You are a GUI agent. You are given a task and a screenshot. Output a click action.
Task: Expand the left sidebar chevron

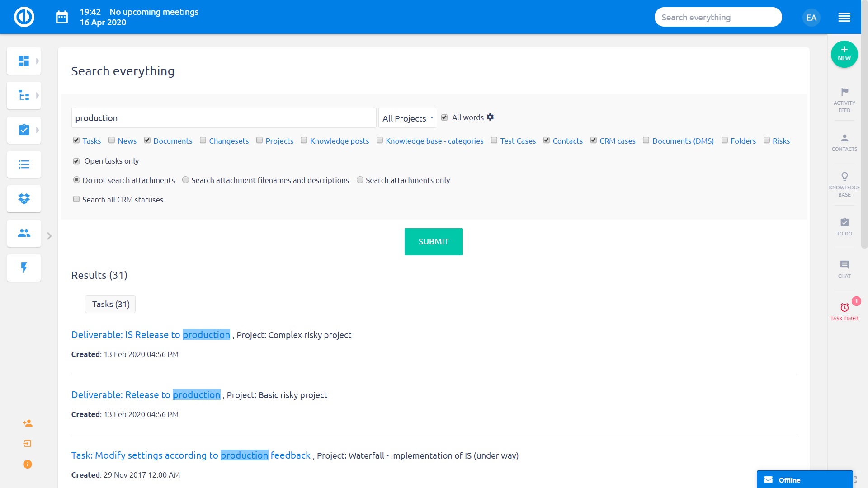pyautogui.click(x=49, y=236)
